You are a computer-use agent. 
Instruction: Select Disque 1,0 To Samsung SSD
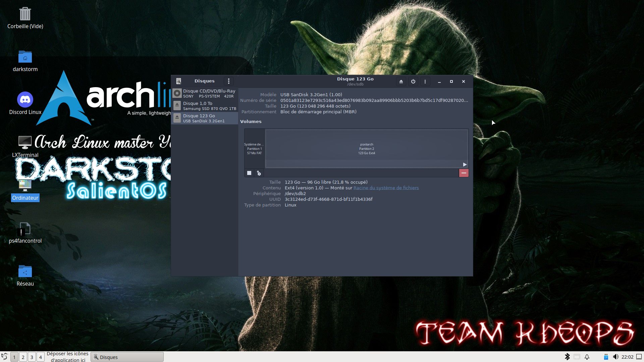coord(205,106)
